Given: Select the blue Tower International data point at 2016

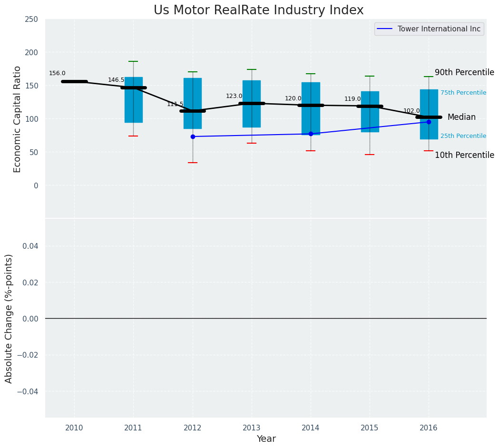Looking at the screenshot, I should (x=429, y=122).
